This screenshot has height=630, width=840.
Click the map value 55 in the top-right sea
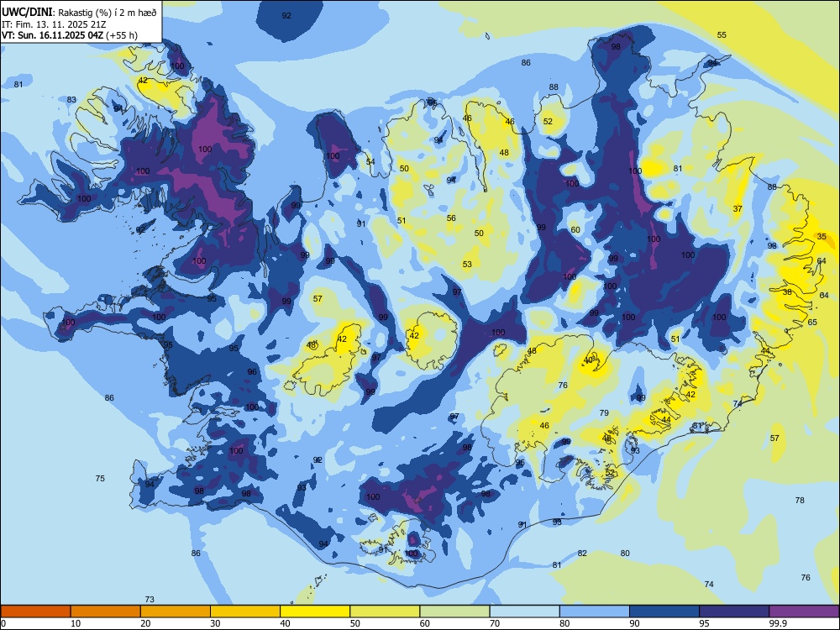(722, 34)
